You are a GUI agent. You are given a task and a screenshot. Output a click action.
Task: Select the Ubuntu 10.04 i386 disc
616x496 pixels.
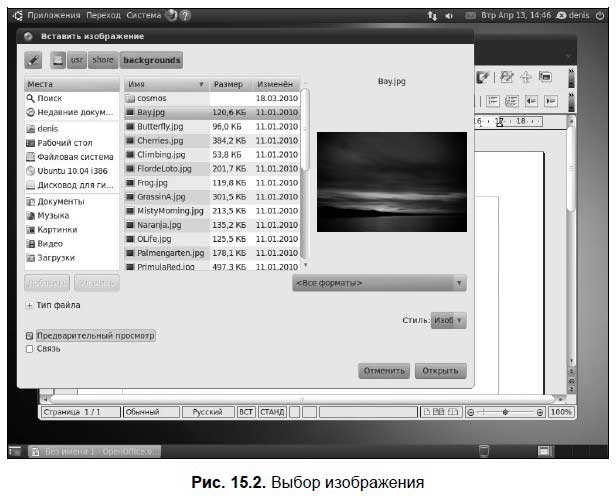[72, 171]
